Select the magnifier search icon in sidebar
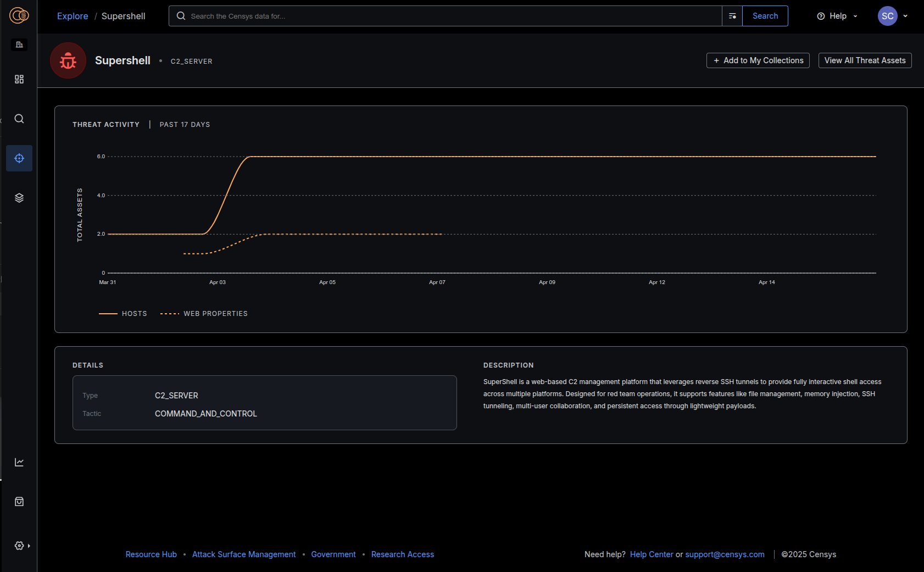 19,119
